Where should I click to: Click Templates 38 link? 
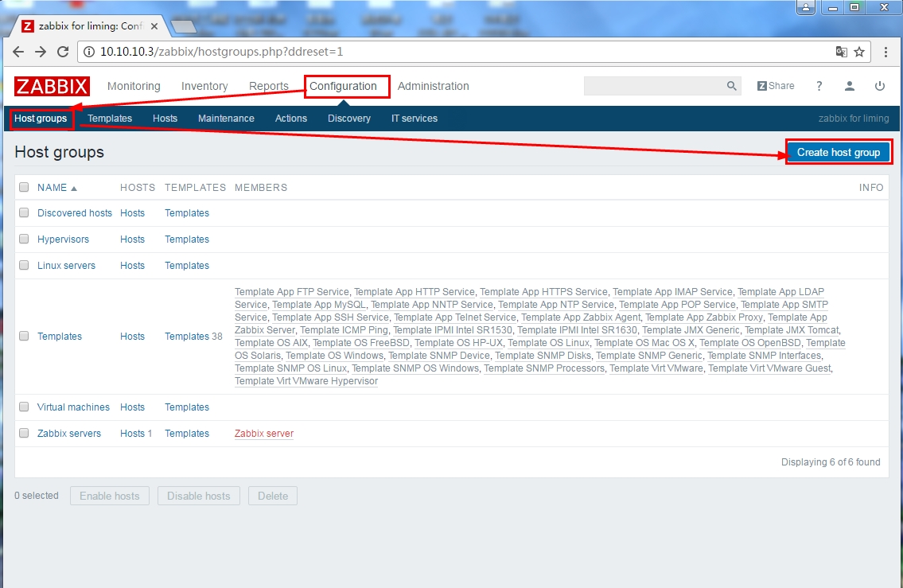[187, 337]
